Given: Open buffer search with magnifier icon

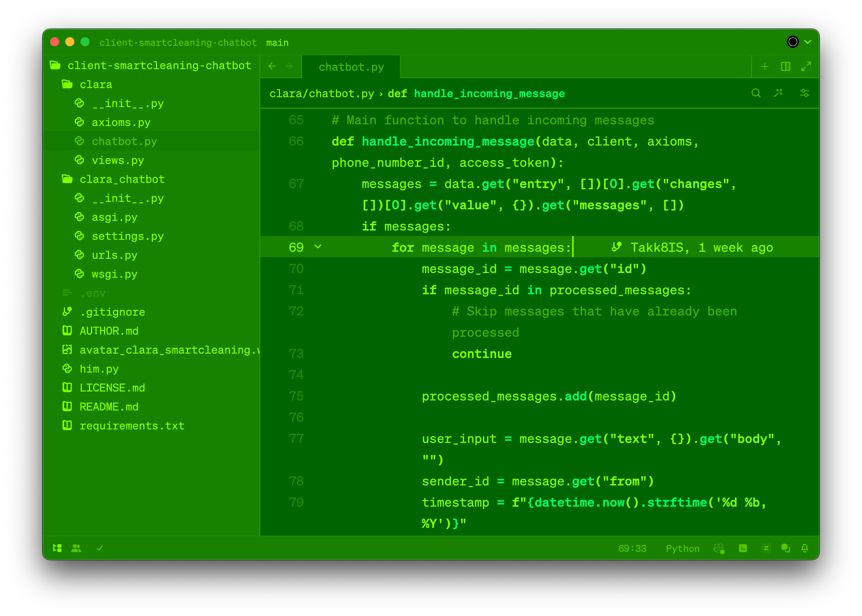Looking at the screenshot, I should click(x=756, y=93).
